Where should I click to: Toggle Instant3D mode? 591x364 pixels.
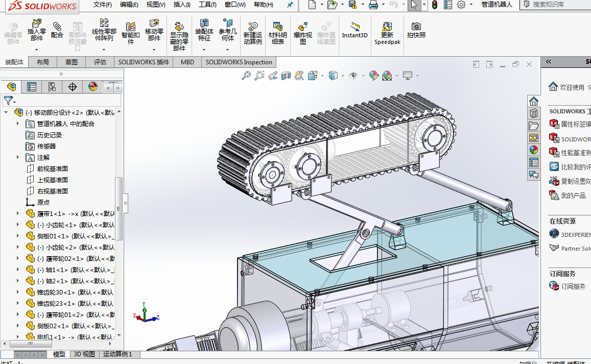(x=354, y=30)
